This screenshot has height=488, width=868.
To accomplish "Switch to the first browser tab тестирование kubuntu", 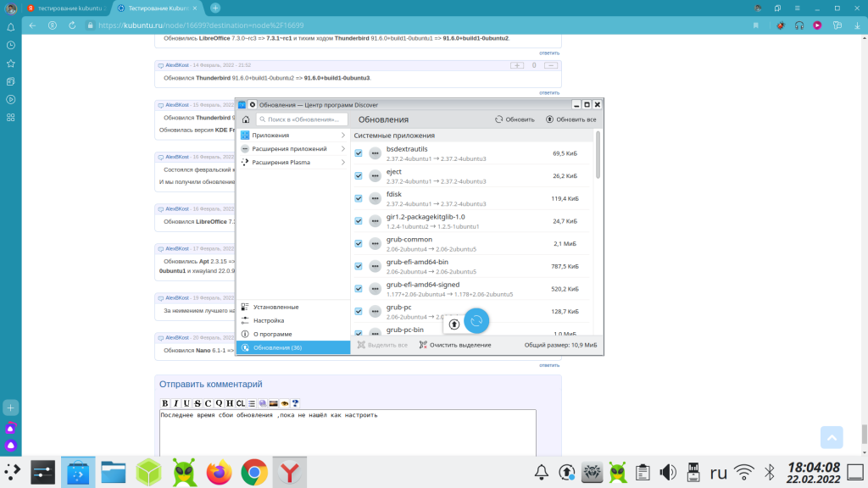I will [66, 8].
